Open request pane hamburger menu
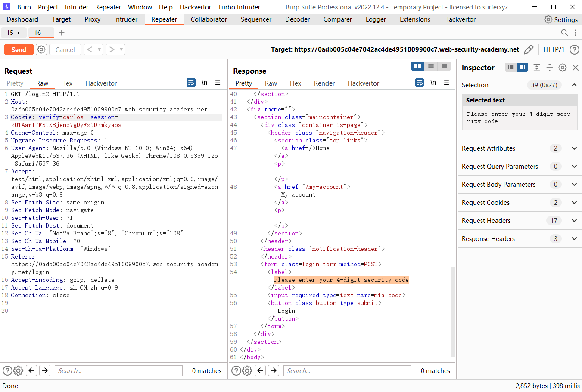The height and width of the screenshot is (392, 582). pyautogui.click(x=218, y=83)
